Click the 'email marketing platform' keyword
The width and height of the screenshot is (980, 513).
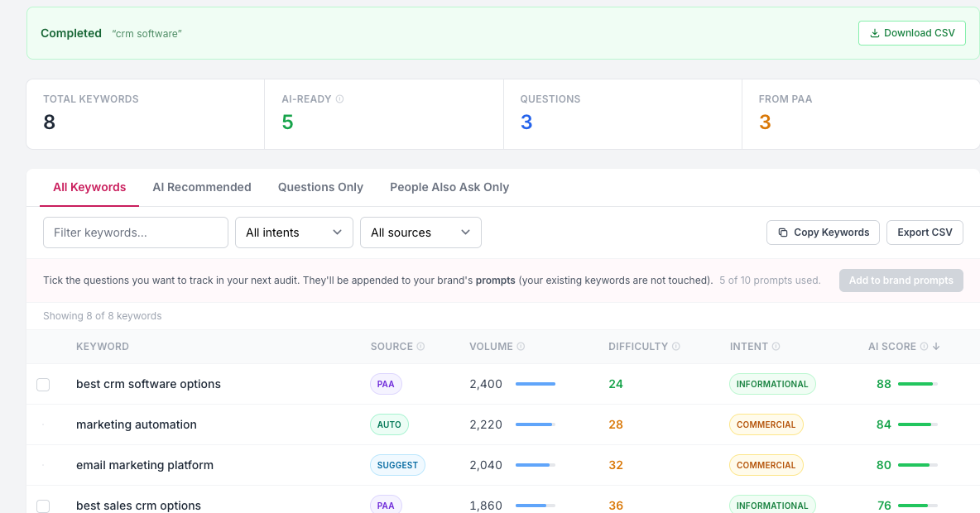(x=145, y=465)
